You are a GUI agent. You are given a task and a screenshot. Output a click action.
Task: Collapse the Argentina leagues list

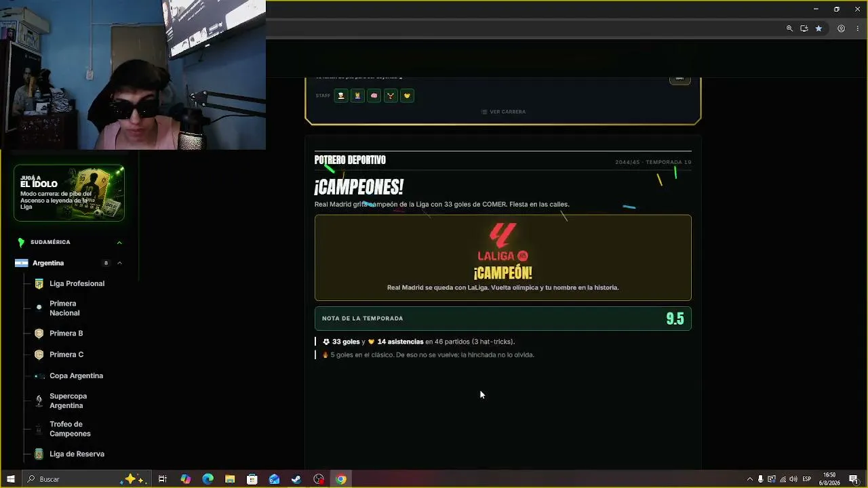click(x=119, y=263)
